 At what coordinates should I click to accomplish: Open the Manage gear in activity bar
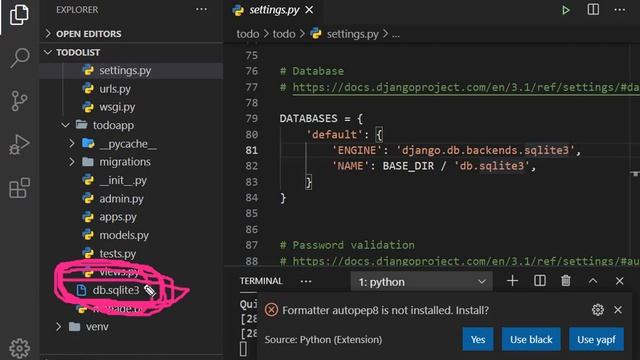(x=19, y=348)
